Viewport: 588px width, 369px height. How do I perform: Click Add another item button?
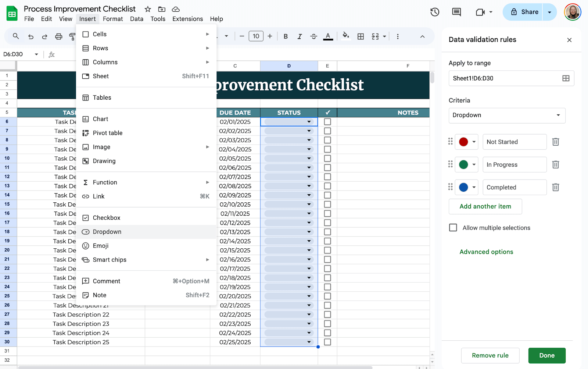[485, 207]
